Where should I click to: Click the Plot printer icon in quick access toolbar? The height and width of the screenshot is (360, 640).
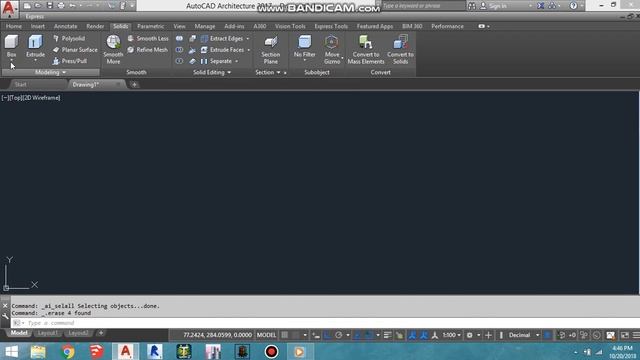coord(61,6)
